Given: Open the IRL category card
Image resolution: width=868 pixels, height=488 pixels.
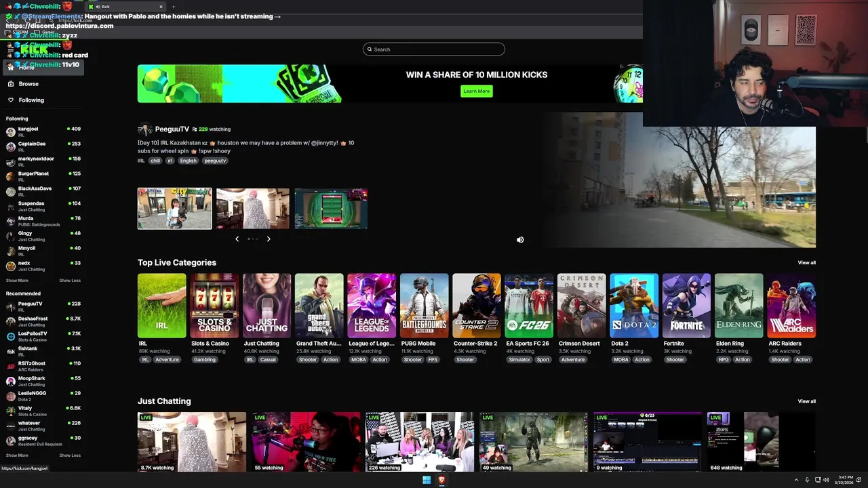Looking at the screenshot, I should pyautogui.click(x=162, y=306).
